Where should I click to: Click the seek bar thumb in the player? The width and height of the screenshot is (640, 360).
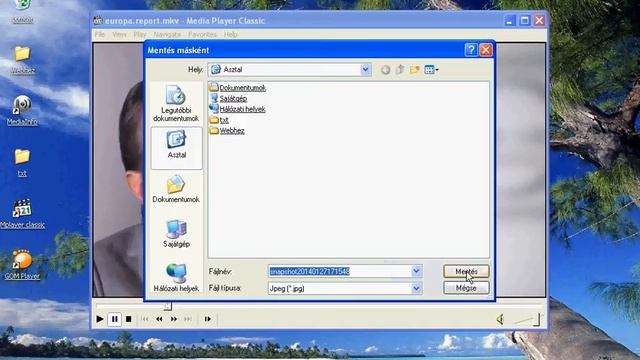click(167, 306)
